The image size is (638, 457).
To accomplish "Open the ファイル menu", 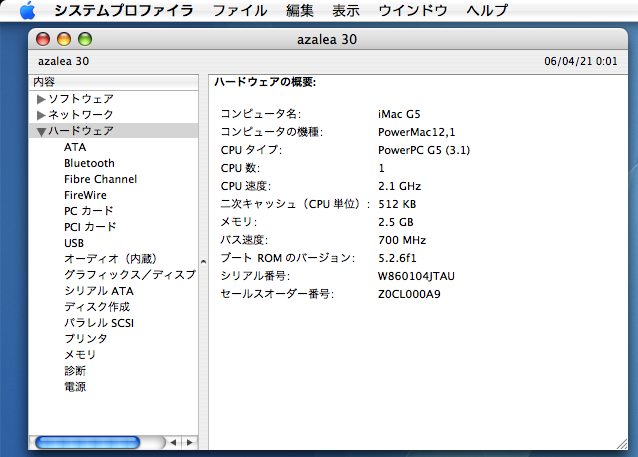I will click(240, 10).
